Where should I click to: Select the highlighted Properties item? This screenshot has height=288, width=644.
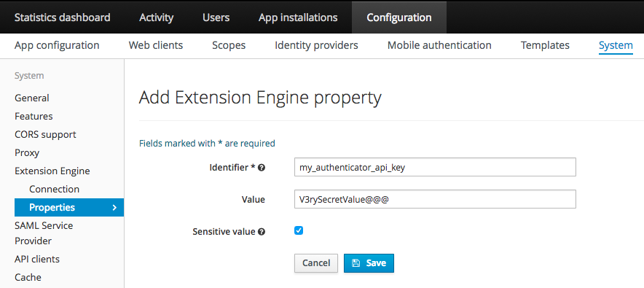69,208
